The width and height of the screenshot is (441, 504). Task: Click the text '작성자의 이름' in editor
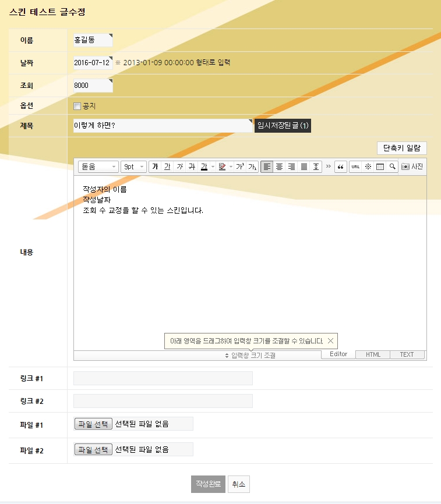(104, 189)
